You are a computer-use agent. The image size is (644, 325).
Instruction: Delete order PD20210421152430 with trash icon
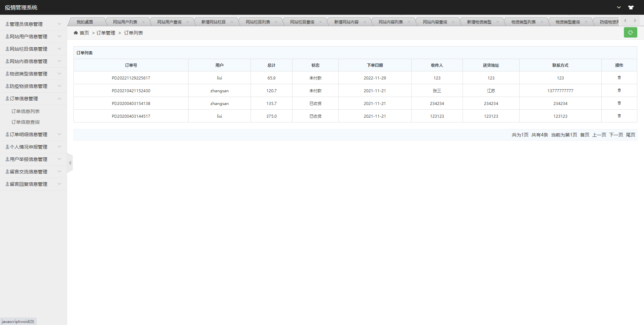click(x=619, y=91)
